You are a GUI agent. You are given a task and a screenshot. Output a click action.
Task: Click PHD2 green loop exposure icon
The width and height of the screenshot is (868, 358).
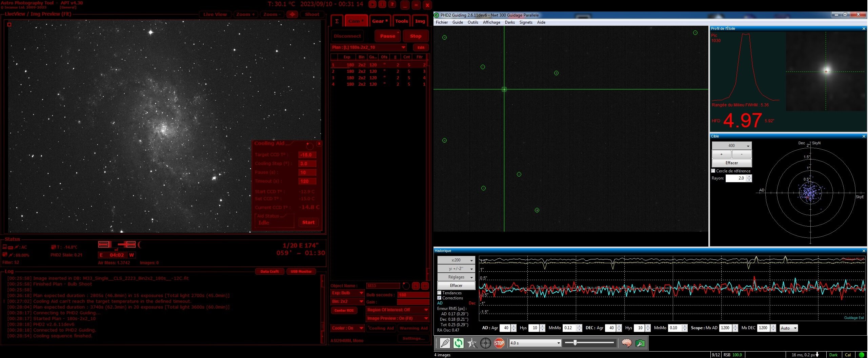point(458,343)
